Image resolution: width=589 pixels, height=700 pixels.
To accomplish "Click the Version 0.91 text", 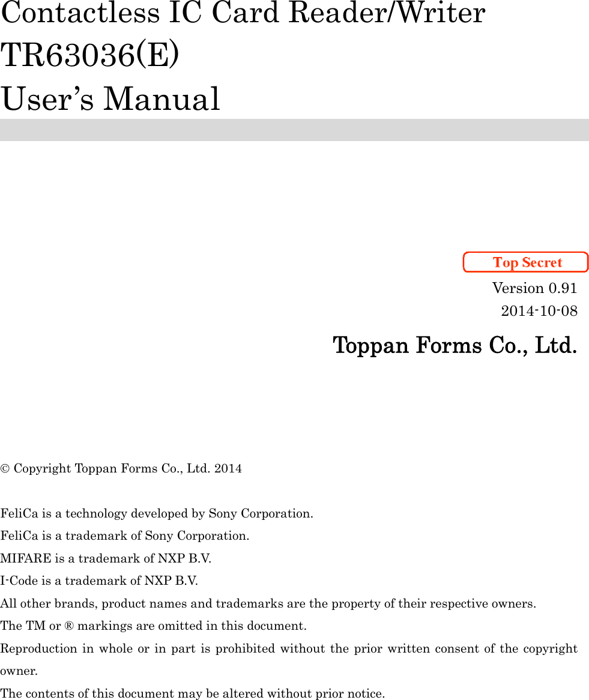I will [x=534, y=288].
